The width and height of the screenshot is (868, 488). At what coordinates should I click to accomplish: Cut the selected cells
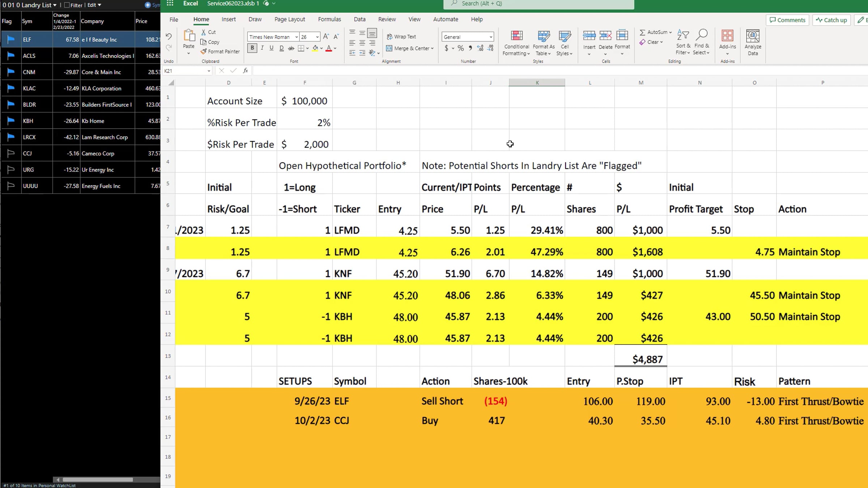pyautogui.click(x=208, y=32)
